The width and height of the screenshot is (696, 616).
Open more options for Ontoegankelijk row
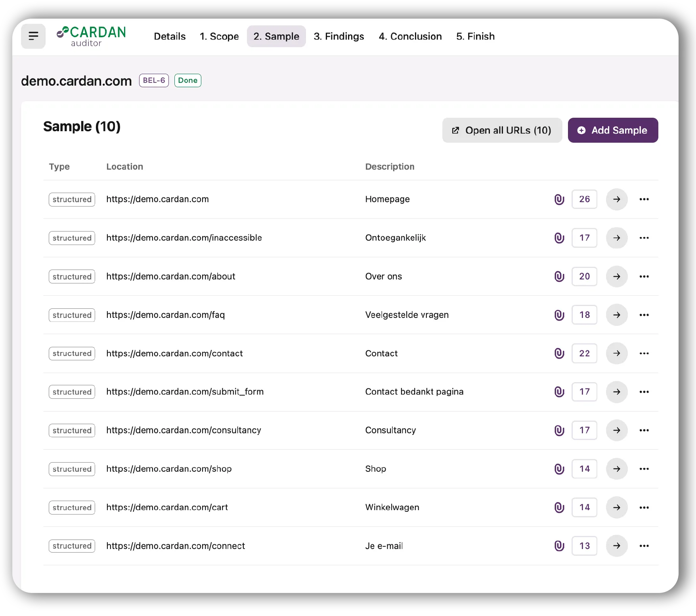pos(644,238)
